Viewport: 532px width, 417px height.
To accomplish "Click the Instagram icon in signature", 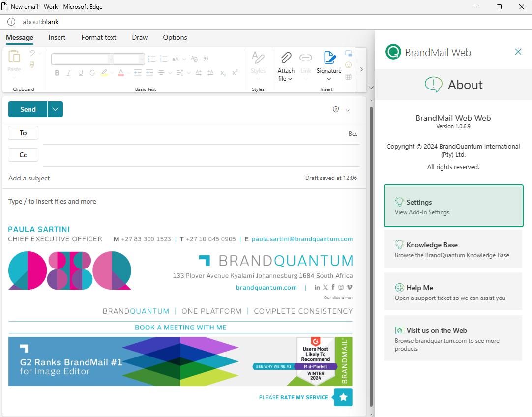I will [x=341, y=287].
